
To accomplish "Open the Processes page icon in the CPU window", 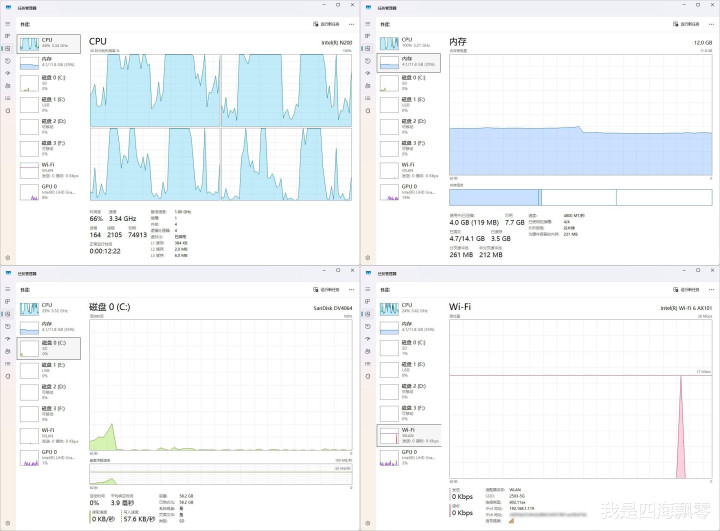I will tap(8, 36).
